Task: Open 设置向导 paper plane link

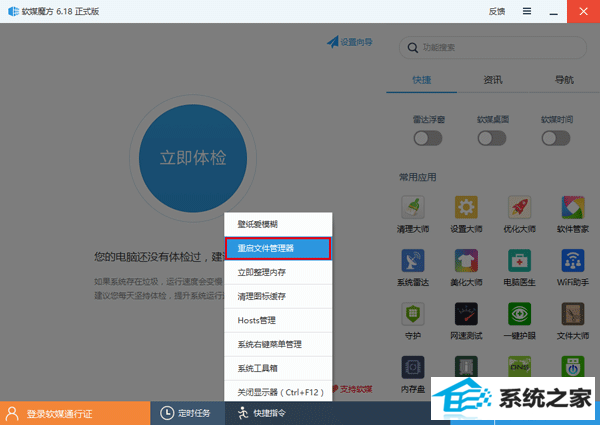Action: tap(349, 42)
